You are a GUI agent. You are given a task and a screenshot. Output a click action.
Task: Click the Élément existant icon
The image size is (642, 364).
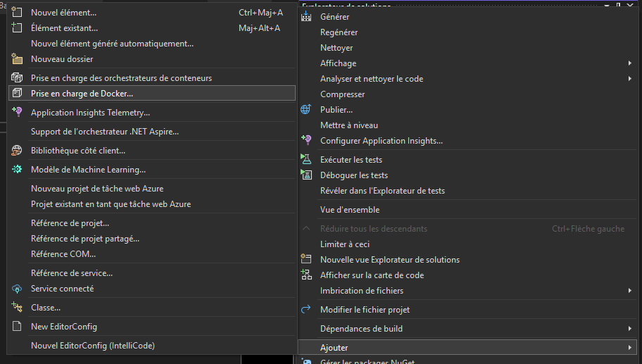[17, 28]
